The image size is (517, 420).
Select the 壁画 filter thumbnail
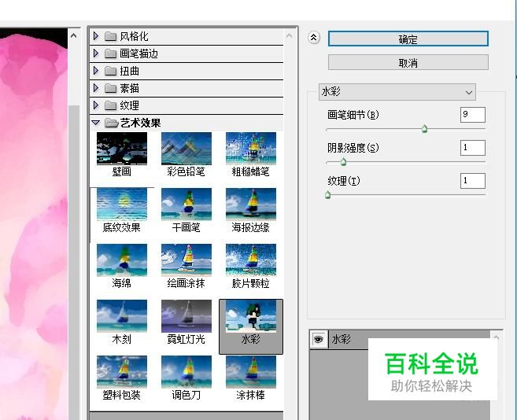coord(122,149)
